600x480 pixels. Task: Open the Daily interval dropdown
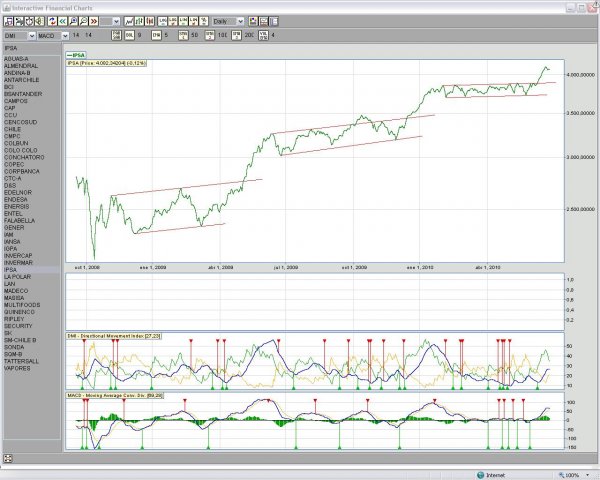[x=240, y=21]
